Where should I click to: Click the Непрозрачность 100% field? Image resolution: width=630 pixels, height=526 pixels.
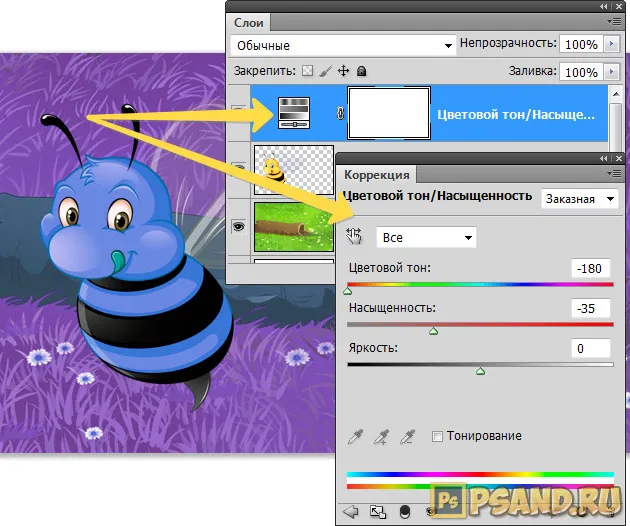[x=581, y=44]
